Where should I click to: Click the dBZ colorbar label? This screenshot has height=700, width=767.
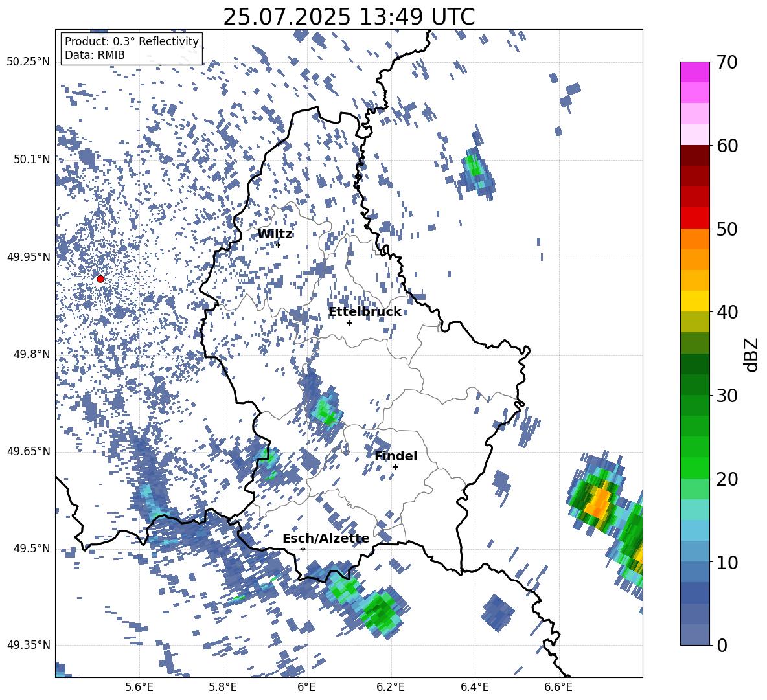click(751, 354)
